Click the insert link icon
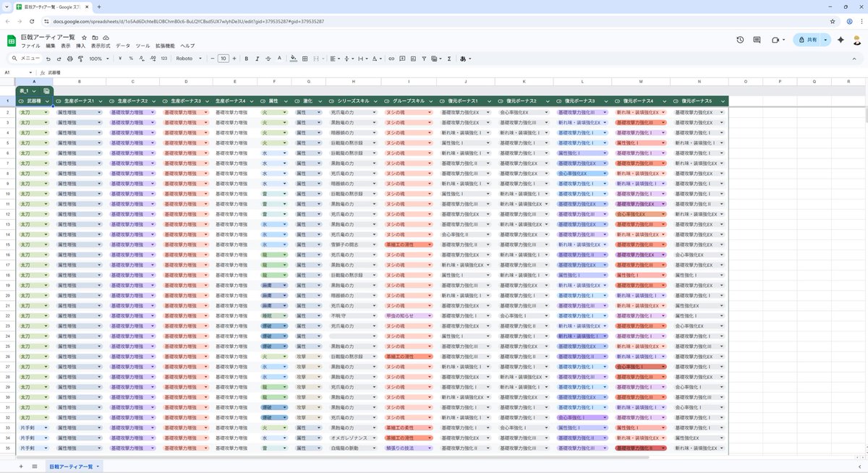Screen dimensions: 868x473 click(391, 59)
